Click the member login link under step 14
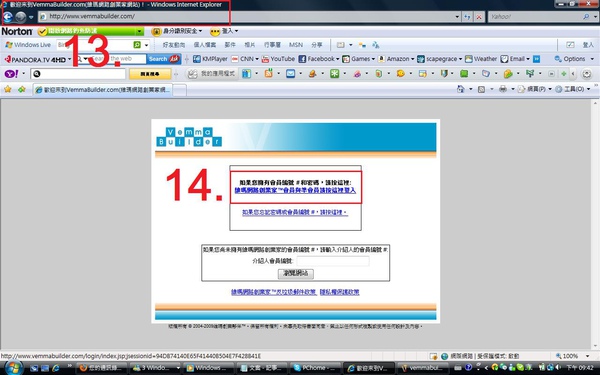This screenshot has width=600, height=375. coord(295,190)
